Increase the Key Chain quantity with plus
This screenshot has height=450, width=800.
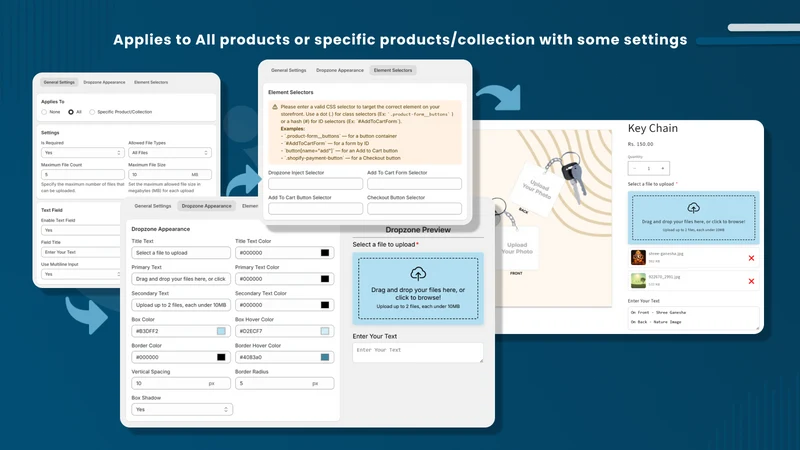coord(663,168)
